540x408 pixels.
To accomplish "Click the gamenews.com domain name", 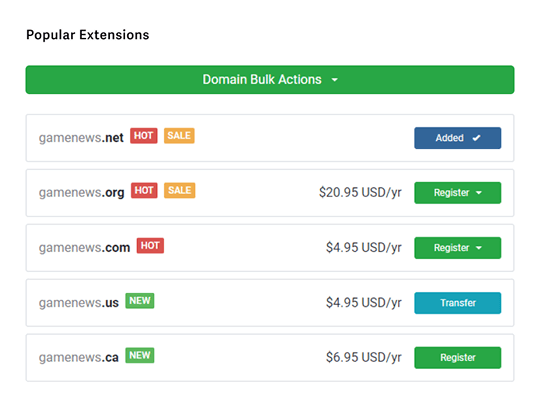I will point(84,248).
